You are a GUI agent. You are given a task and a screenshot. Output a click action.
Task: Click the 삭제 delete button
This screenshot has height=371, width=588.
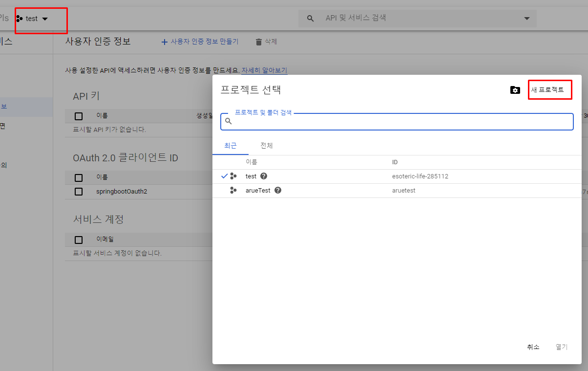[266, 42]
